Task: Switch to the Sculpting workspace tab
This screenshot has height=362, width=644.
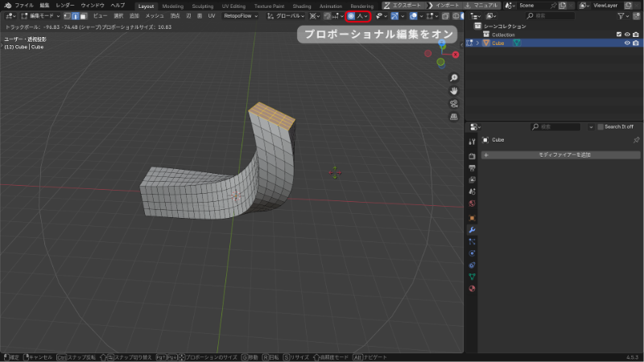Action: 201,6
